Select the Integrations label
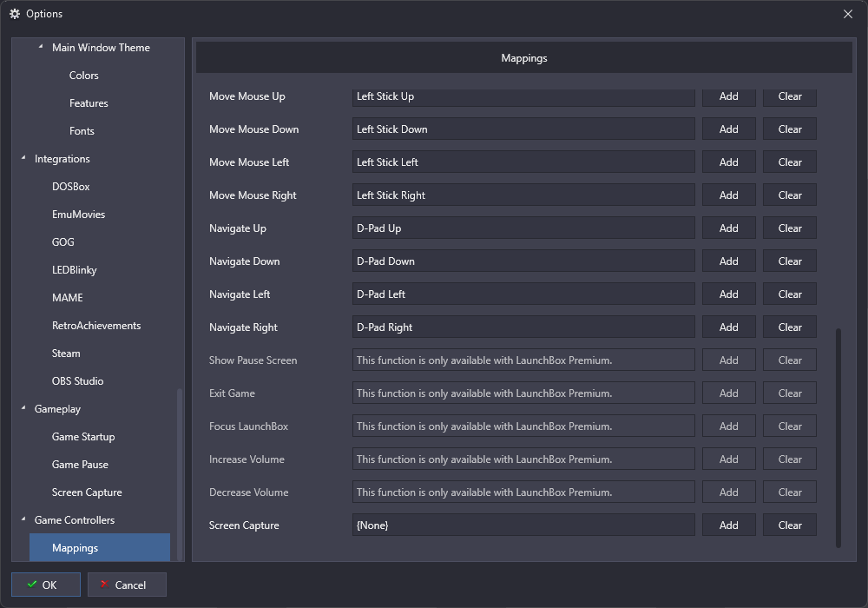Screen dimensions: 868x608 coord(62,159)
